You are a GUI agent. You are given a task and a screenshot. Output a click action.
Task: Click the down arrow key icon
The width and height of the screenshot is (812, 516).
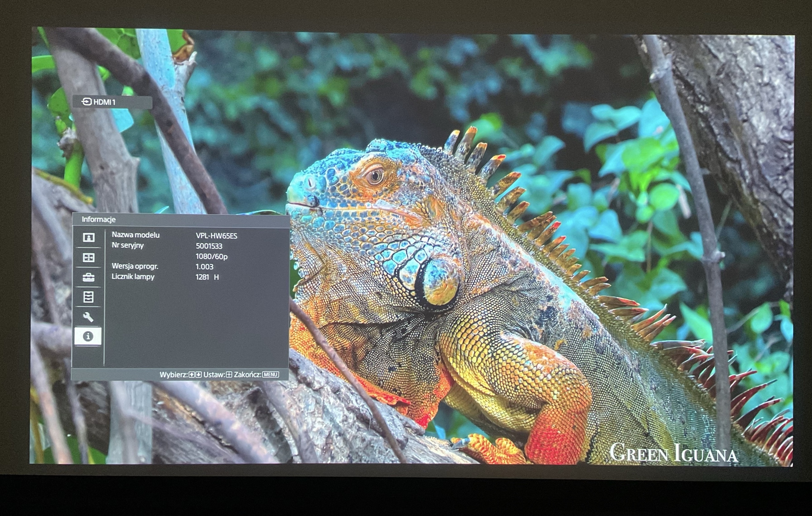coord(199,374)
